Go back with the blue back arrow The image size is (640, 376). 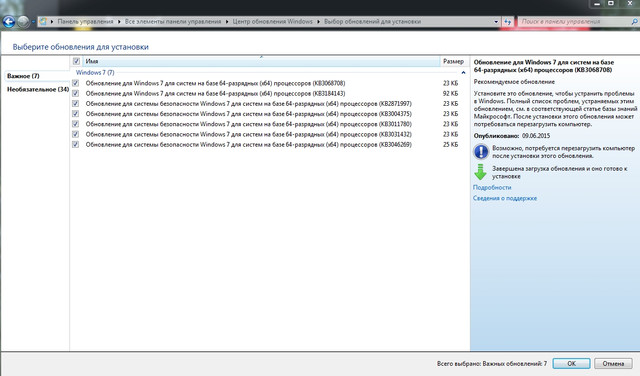(9, 22)
